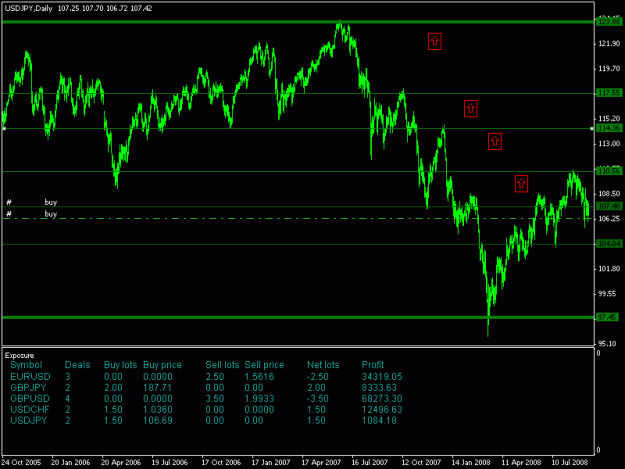
Task: Click the 20 Apr 2006 date label
Action: [121, 462]
